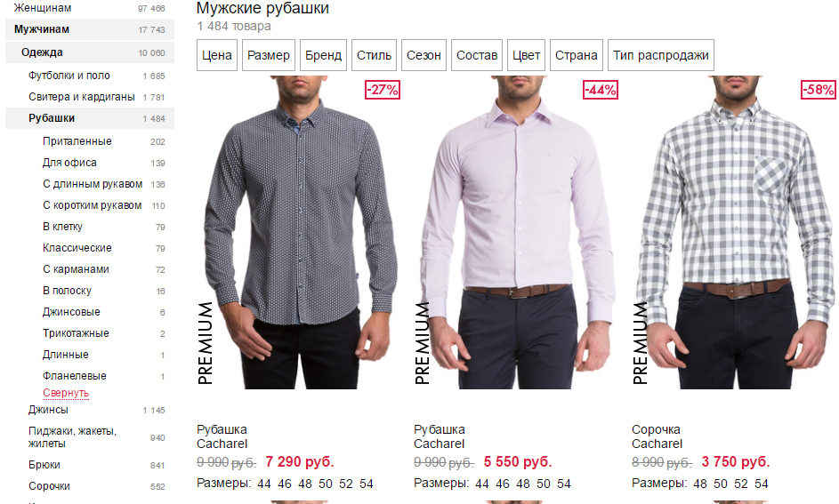Viewport: 839px width, 504px height.
Task: Open the Бренд filter dropdown
Action: tap(323, 55)
